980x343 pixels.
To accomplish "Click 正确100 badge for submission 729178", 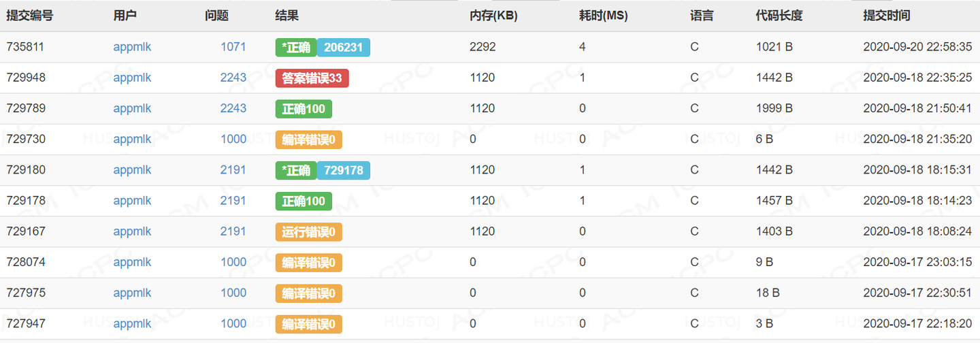I will (304, 201).
